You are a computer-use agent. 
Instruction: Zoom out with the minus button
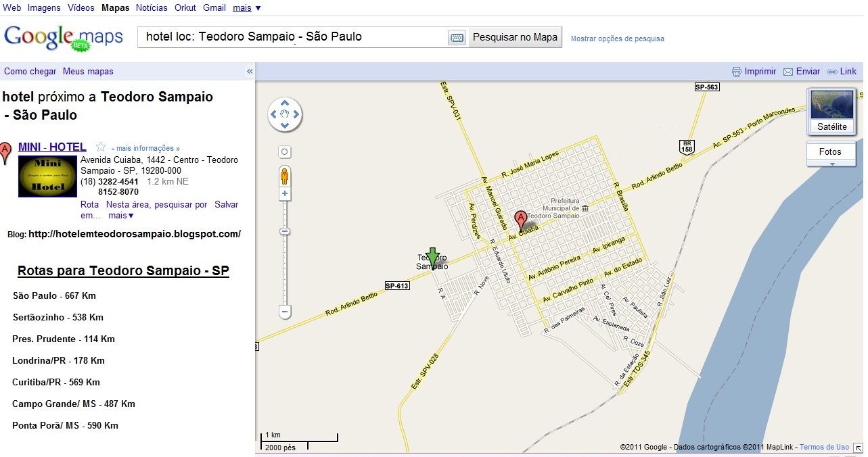(x=285, y=312)
